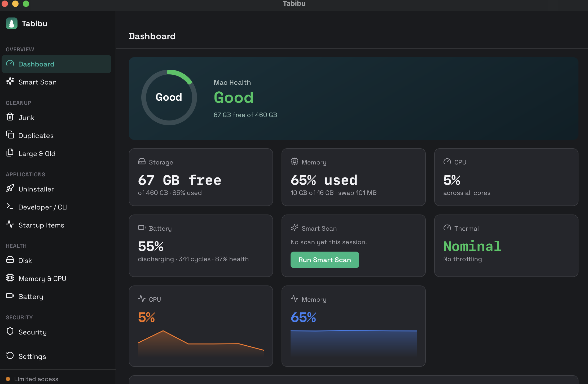
Task: Click the Memory & CPU chip icon in sidebar
Action: 10,278
